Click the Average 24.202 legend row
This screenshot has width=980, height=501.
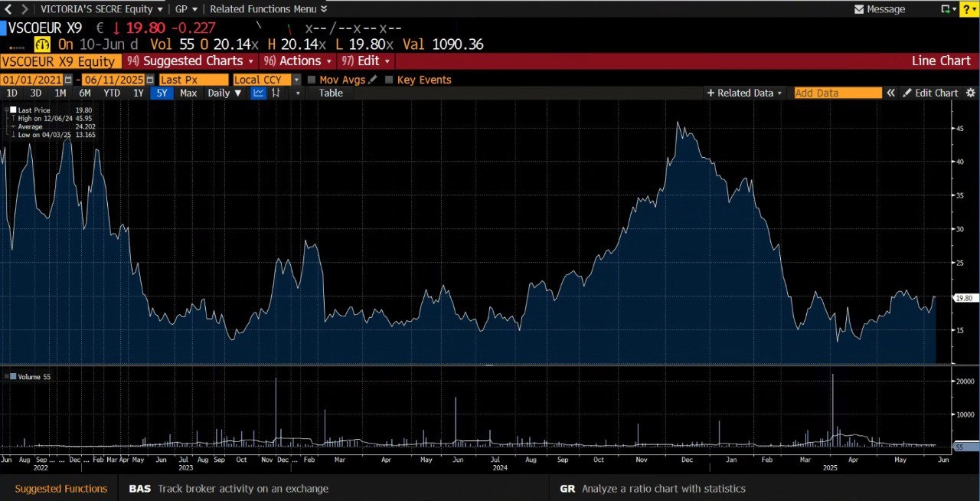coord(53,126)
